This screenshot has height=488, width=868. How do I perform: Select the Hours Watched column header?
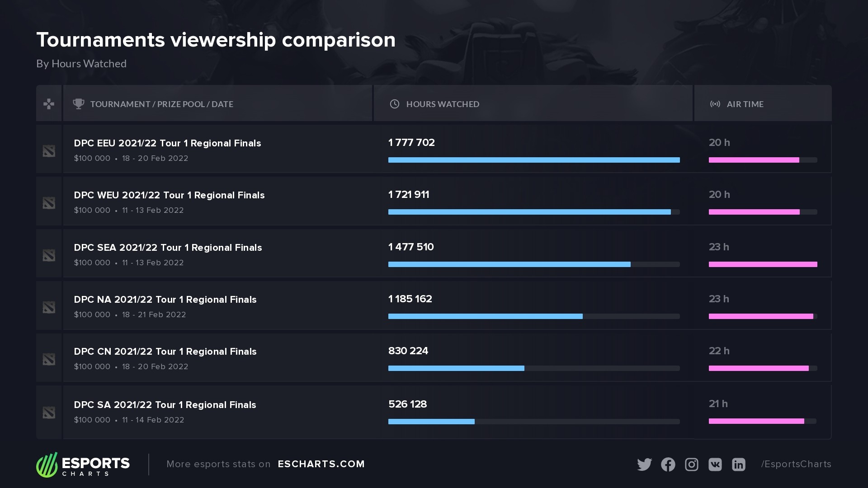coord(443,104)
